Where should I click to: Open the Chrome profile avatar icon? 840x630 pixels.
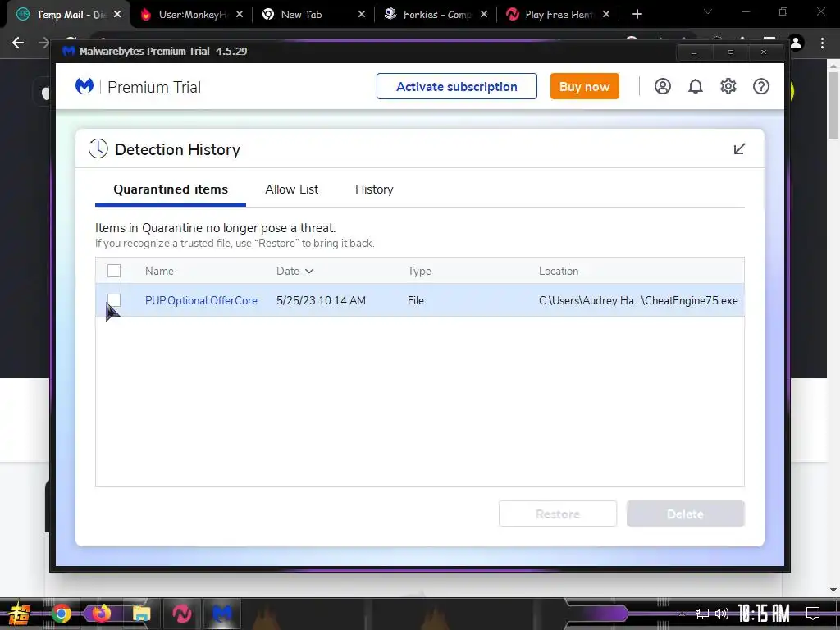tap(796, 43)
